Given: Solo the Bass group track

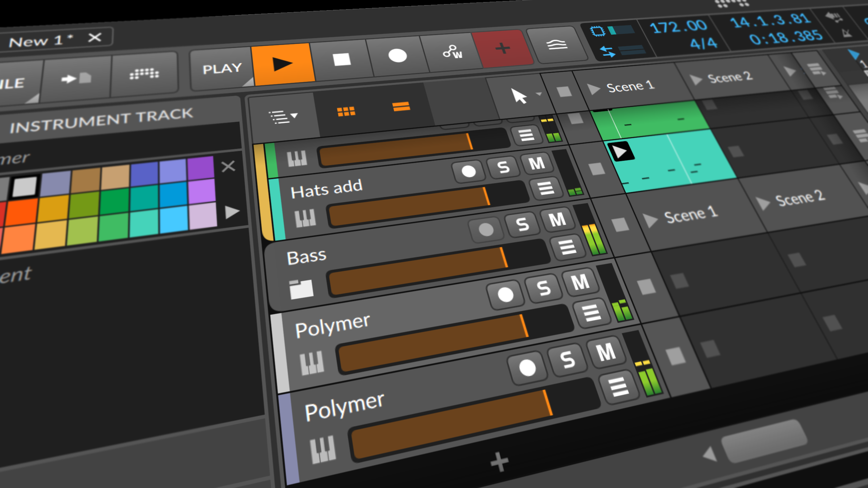Looking at the screenshot, I should 522,224.
